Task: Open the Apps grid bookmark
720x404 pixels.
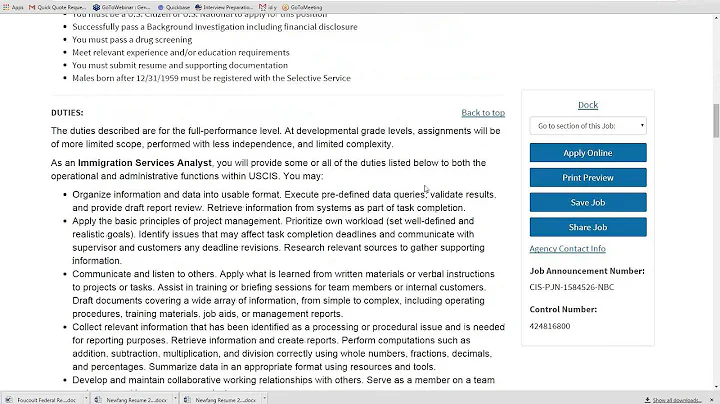Action: (x=13, y=7)
